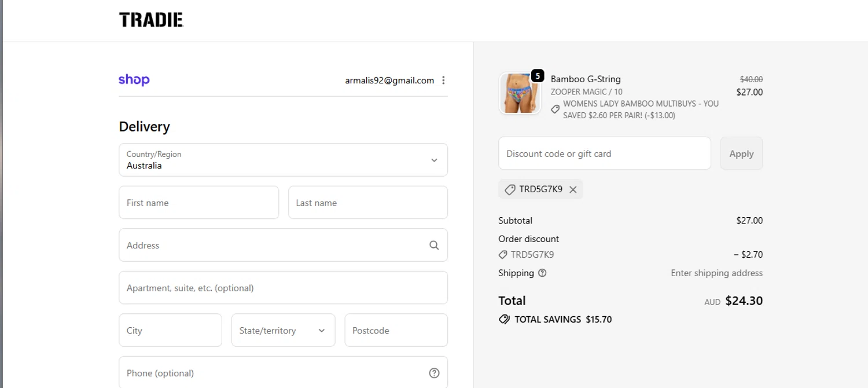Click the Apartment, suite, etc. field
Image resolution: width=868 pixels, height=388 pixels.
coord(283,288)
